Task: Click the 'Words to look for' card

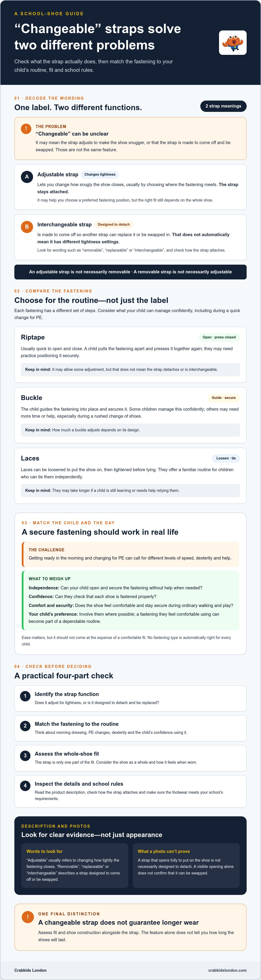Action: [75, 866]
